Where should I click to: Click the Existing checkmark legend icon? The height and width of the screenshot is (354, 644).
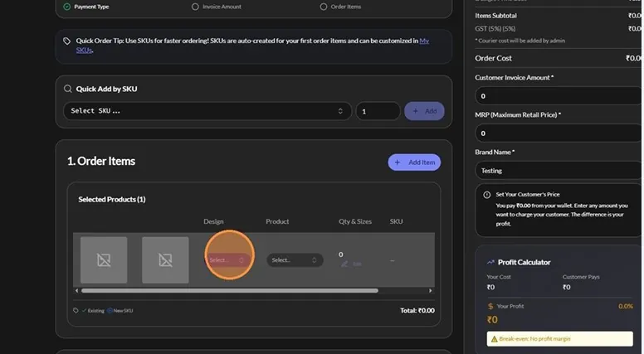[x=84, y=311]
